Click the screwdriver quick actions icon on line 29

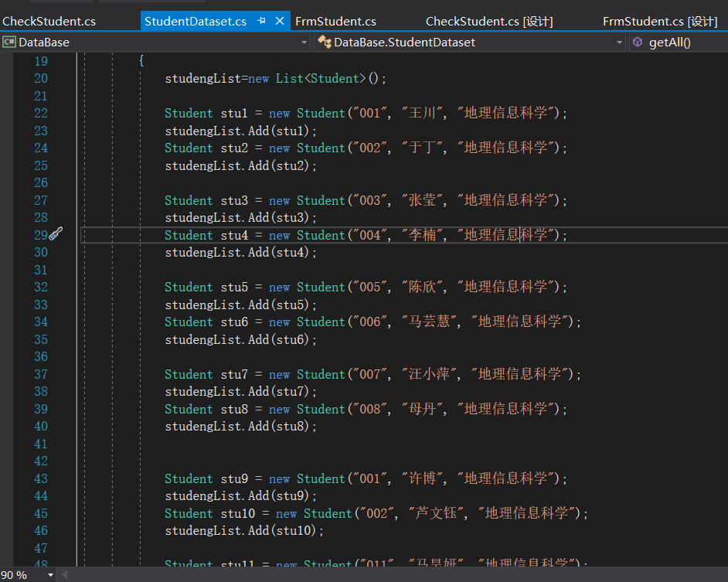click(x=56, y=233)
